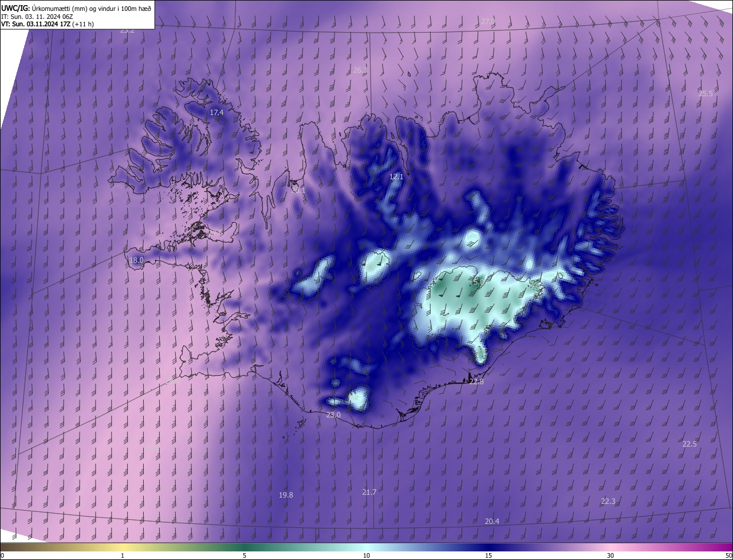
Task: Click the dark navy colorbar segment above 15
Action: click(488, 547)
